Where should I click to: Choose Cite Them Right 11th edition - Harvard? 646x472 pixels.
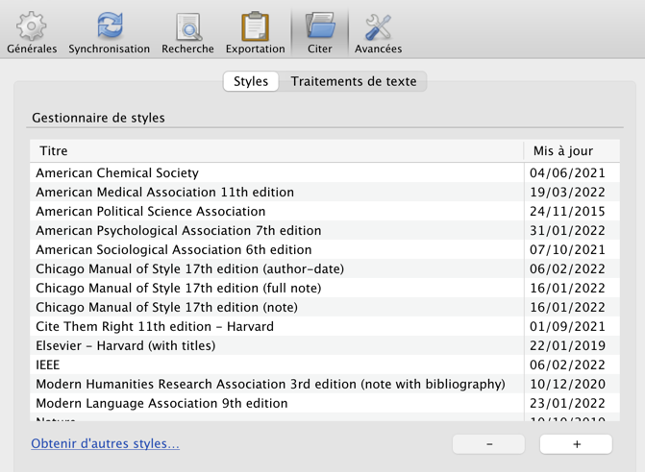coord(154,327)
